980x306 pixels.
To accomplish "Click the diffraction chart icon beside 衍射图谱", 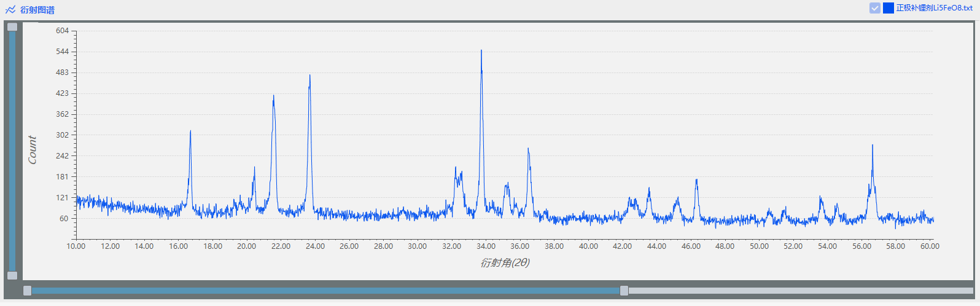I will pos(10,10).
